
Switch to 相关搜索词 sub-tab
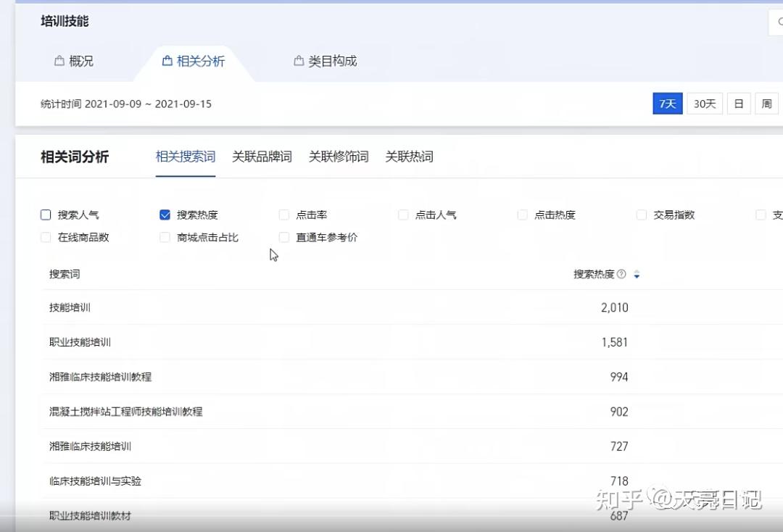click(x=186, y=157)
